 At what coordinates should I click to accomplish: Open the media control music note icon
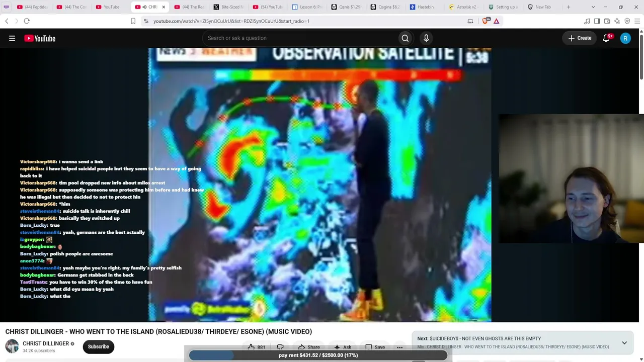point(587,21)
